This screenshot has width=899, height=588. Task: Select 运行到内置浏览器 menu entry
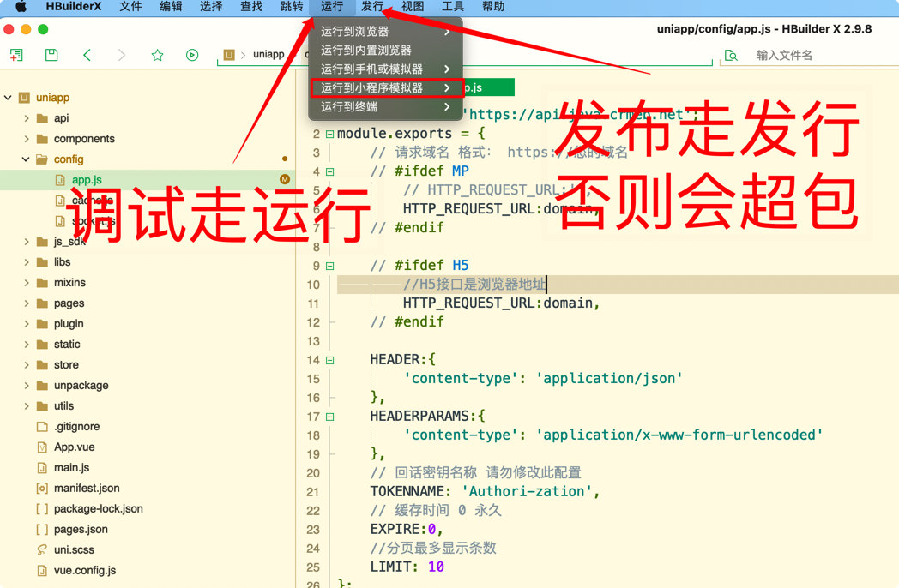(385, 51)
